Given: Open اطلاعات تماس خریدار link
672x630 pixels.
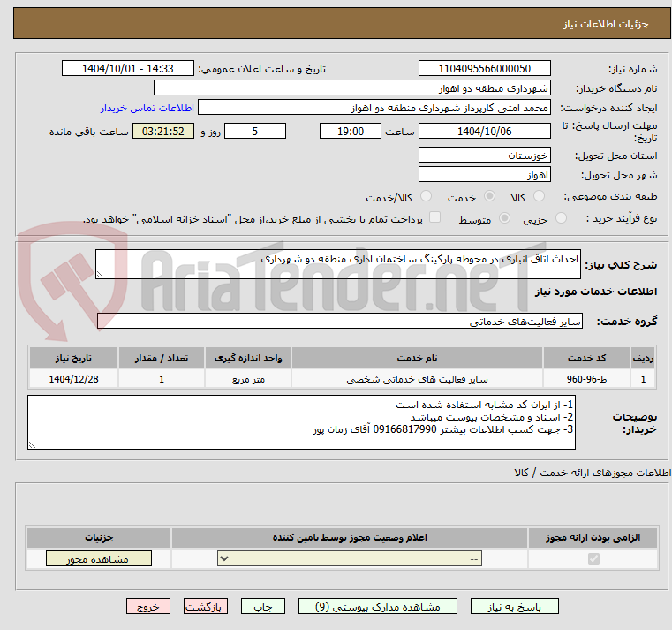Looking at the screenshot, I should coord(147,108).
